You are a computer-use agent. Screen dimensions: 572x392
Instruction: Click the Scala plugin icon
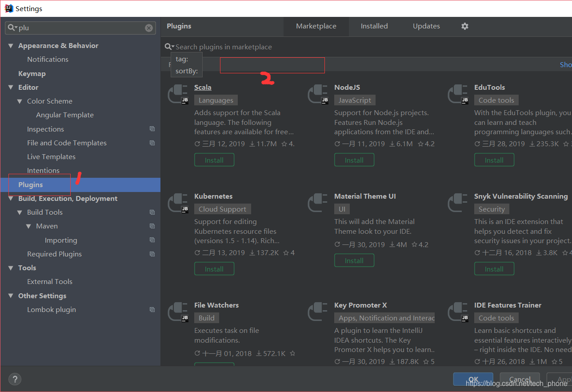coord(178,95)
